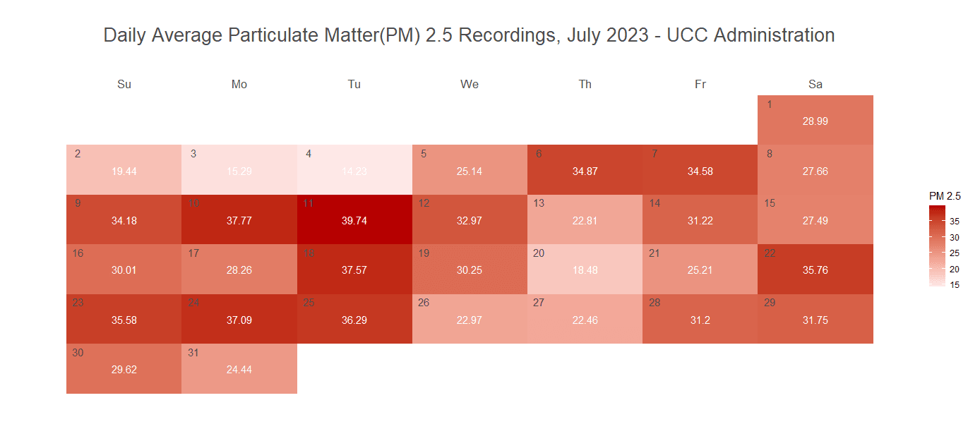Select the July 26 cell with 22.97
This screenshot has height=441, width=980.
point(470,319)
